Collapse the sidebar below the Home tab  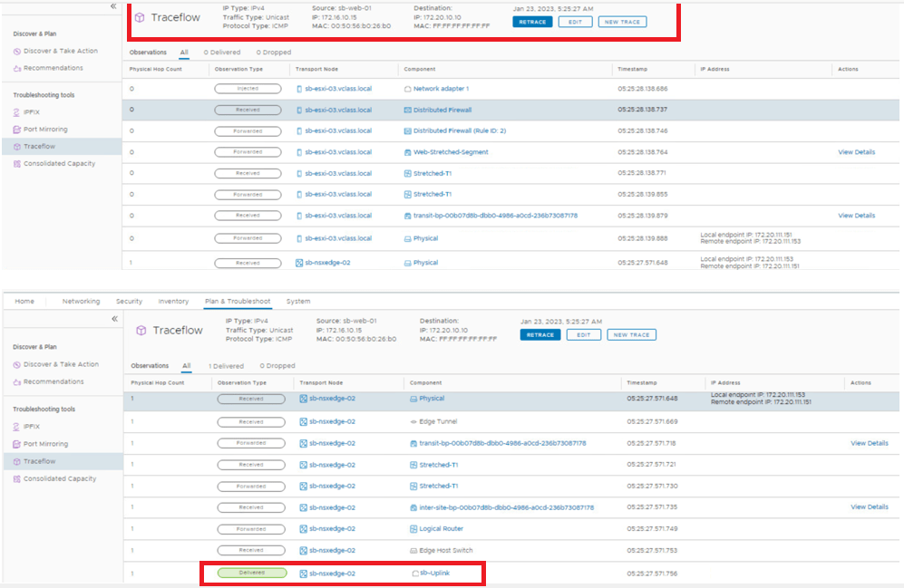tap(114, 319)
